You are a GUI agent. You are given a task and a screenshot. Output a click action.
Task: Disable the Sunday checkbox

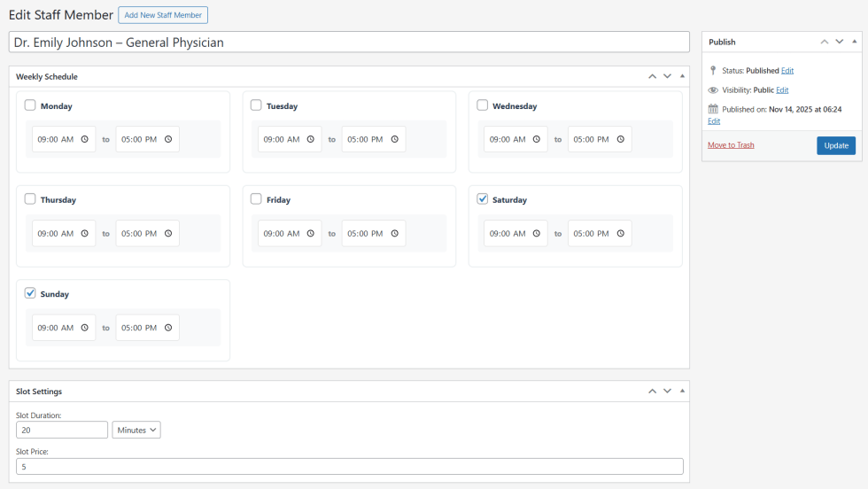click(x=30, y=293)
